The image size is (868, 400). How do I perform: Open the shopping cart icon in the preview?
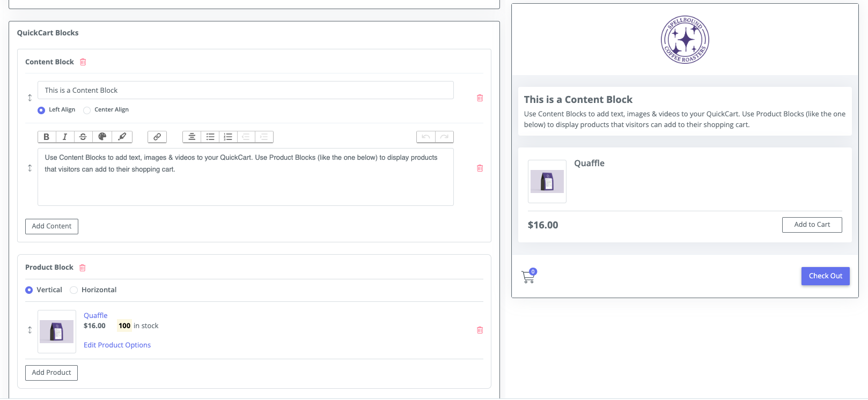(x=528, y=276)
